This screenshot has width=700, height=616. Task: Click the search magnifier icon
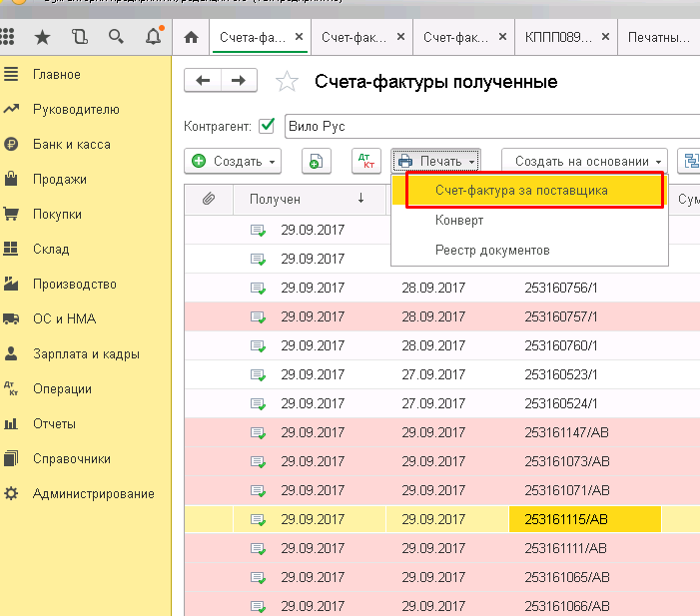pyautogui.click(x=116, y=37)
